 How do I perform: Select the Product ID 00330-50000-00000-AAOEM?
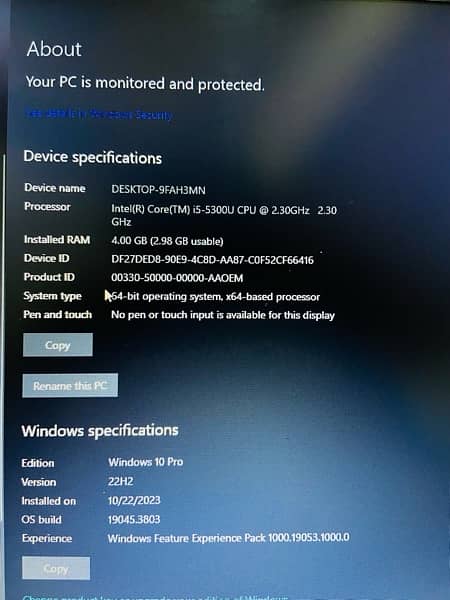(x=177, y=278)
